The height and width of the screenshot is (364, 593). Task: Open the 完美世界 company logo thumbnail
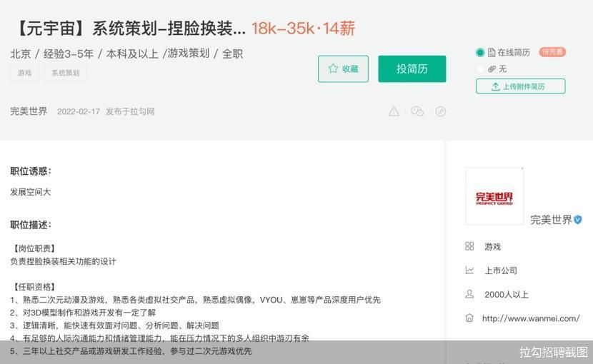[x=494, y=196]
